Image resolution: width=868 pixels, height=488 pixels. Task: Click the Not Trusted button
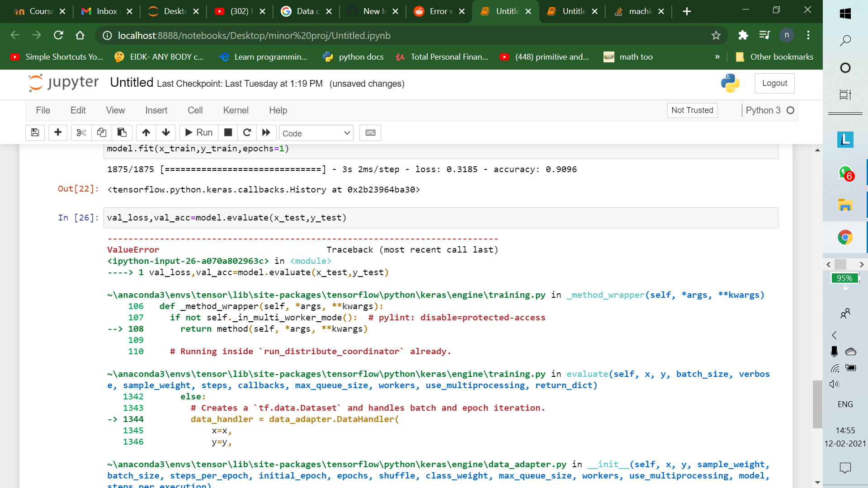point(692,110)
